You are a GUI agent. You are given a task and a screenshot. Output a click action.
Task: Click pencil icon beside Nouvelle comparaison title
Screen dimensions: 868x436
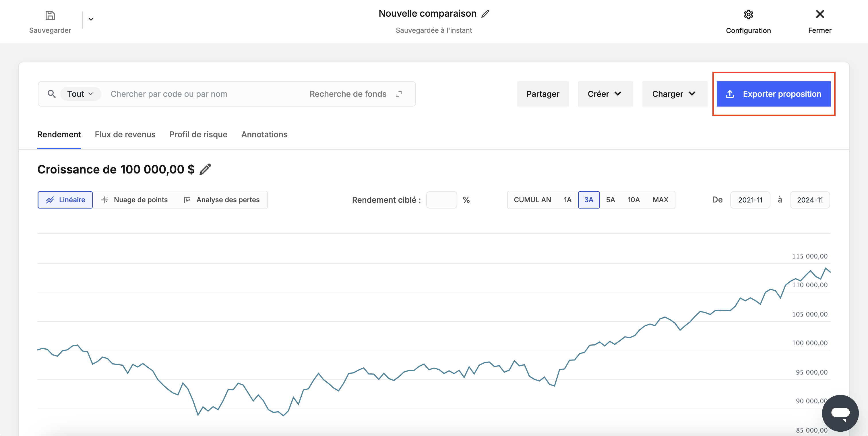[485, 14]
